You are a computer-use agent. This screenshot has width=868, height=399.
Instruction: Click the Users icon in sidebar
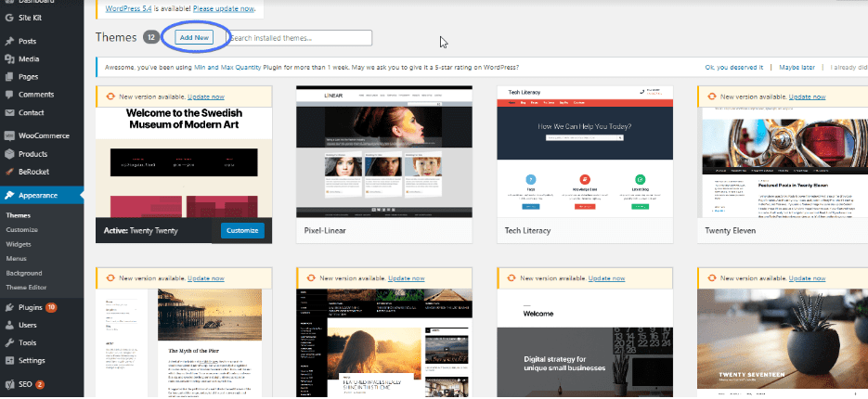(x=9, y=326)
